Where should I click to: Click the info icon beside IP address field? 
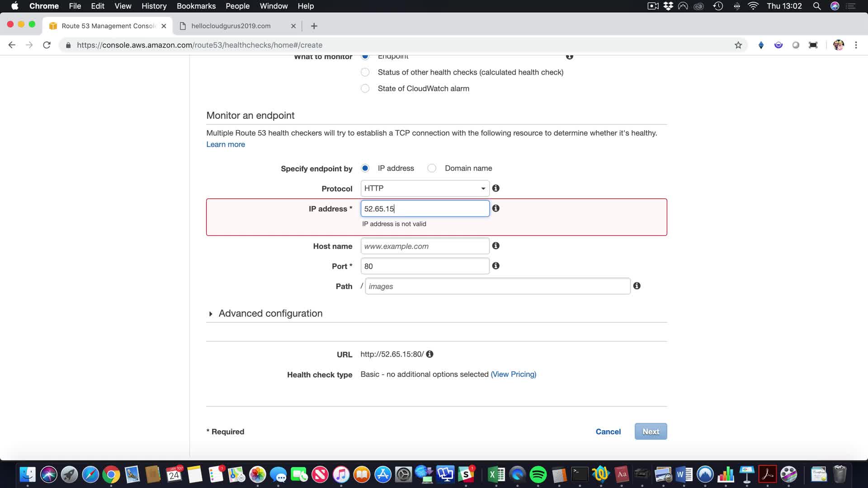(495, 208)
